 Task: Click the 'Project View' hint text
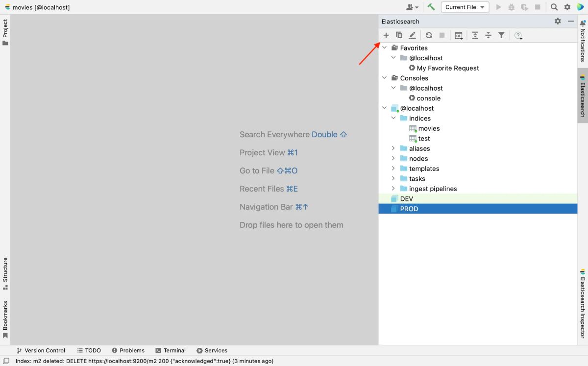pyautogui.click(x=262, y=152)
